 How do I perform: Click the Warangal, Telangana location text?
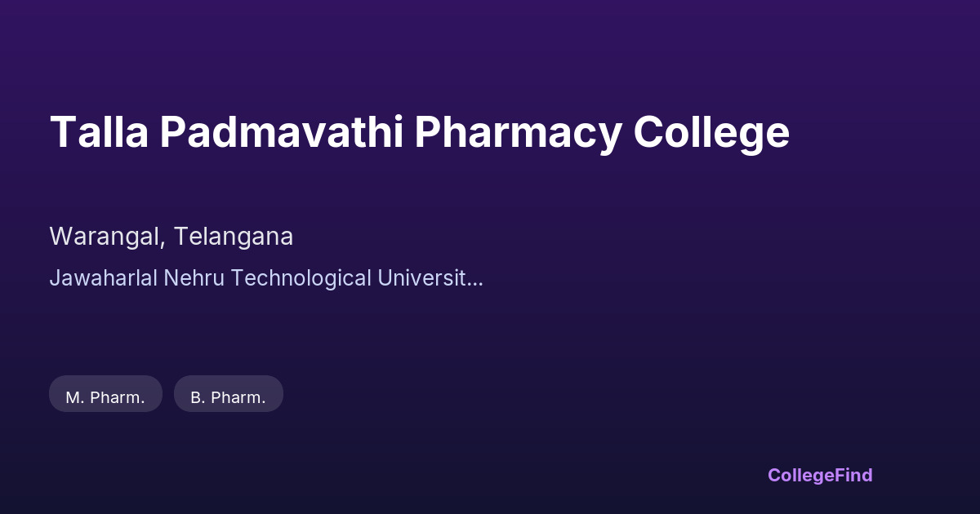coord(171,237)
